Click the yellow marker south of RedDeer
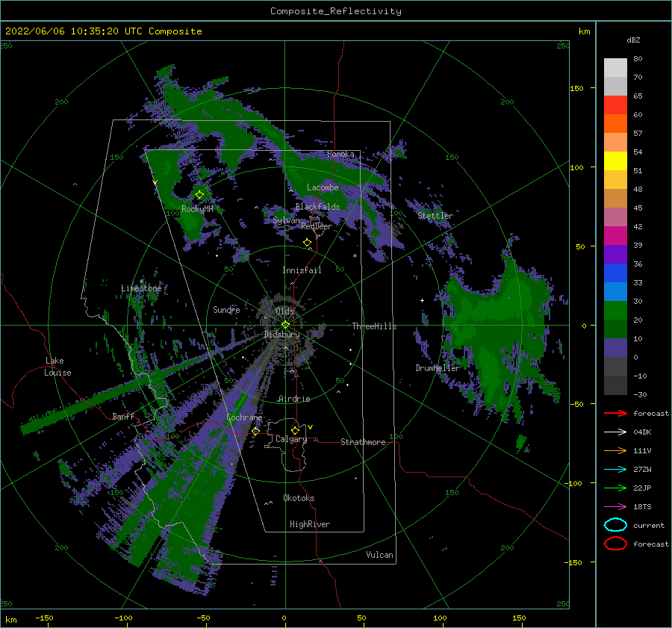The image size is (672, 628). pyautogui.click(x=308, y=243)
